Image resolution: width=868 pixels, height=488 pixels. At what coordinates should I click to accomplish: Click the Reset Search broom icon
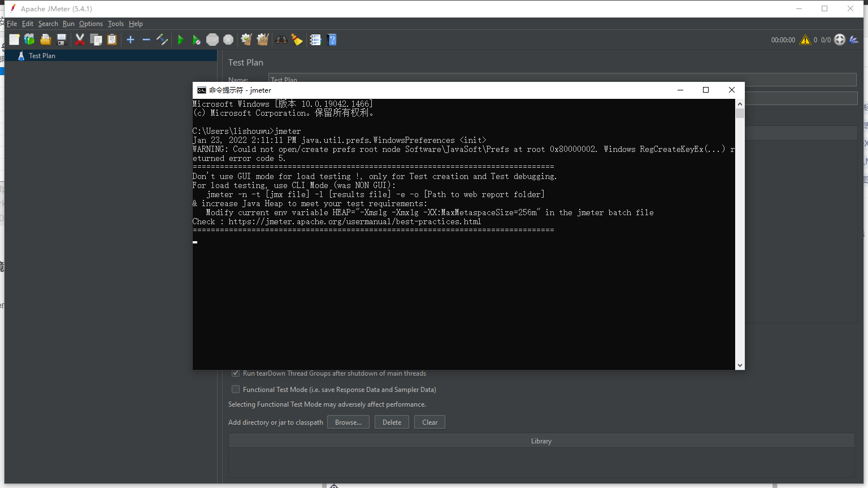pyautogui.click(x=297, y=40)
